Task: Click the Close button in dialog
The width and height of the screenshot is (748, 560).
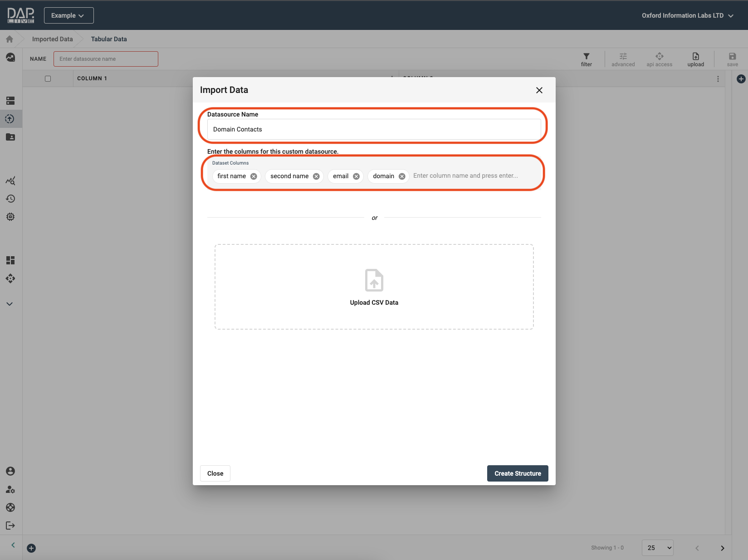Action: point(215,473)
